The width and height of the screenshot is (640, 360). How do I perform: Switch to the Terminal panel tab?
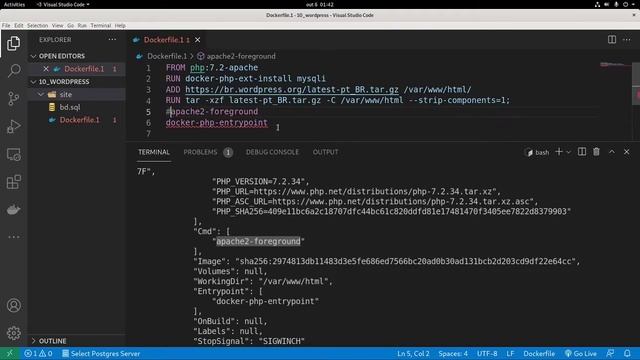coord(153,152)
